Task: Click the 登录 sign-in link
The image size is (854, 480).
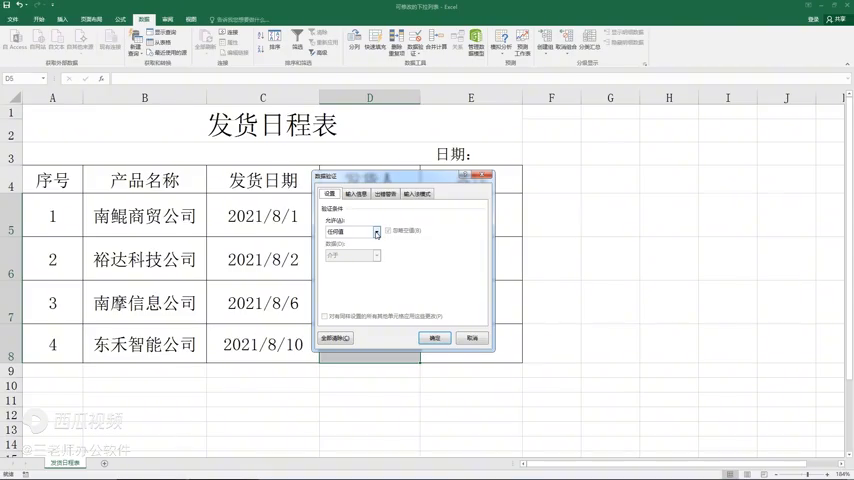Action: (x=813, y=19)
